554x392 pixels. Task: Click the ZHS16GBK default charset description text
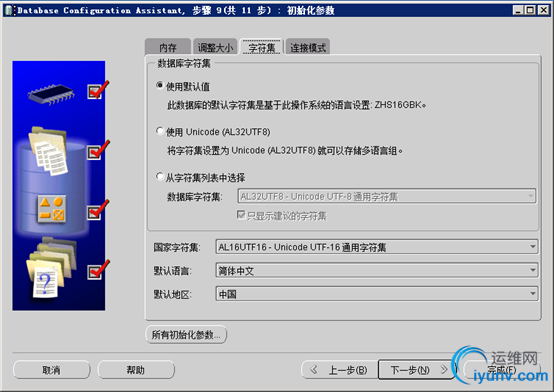(296, 105)
